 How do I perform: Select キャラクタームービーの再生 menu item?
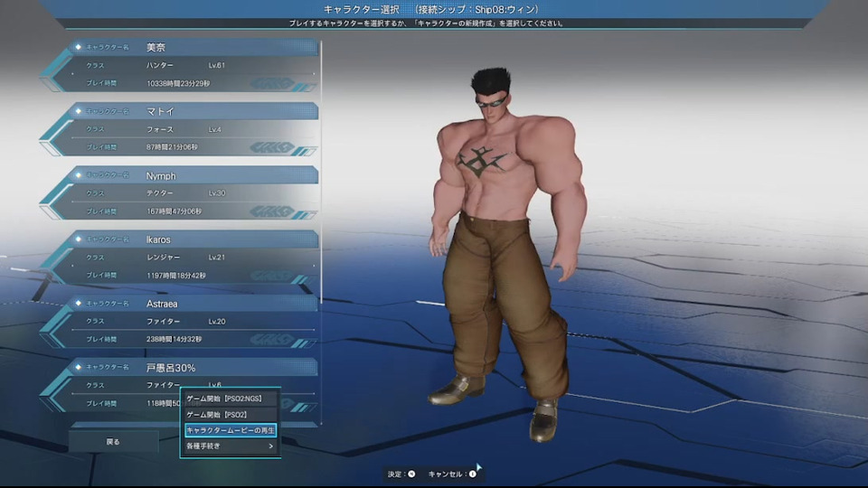coord(231,430)
